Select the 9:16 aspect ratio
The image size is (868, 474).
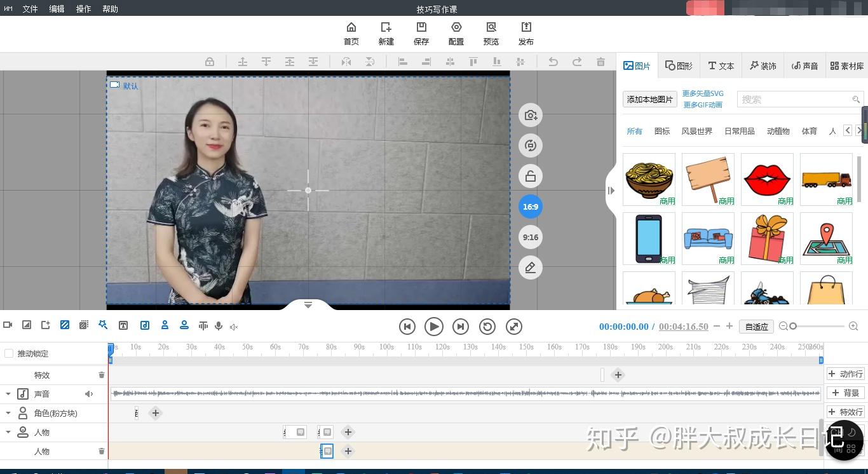[x=531, y=237]
